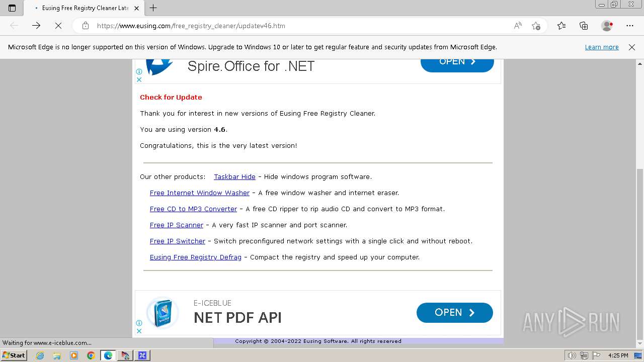Open a new tab with plus button
644x362 pixels.
[x=153, y=8]
